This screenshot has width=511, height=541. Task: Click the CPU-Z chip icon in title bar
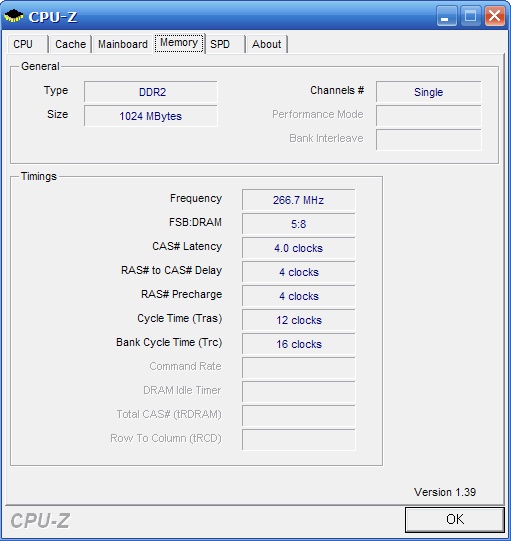(x=13, y=16)
